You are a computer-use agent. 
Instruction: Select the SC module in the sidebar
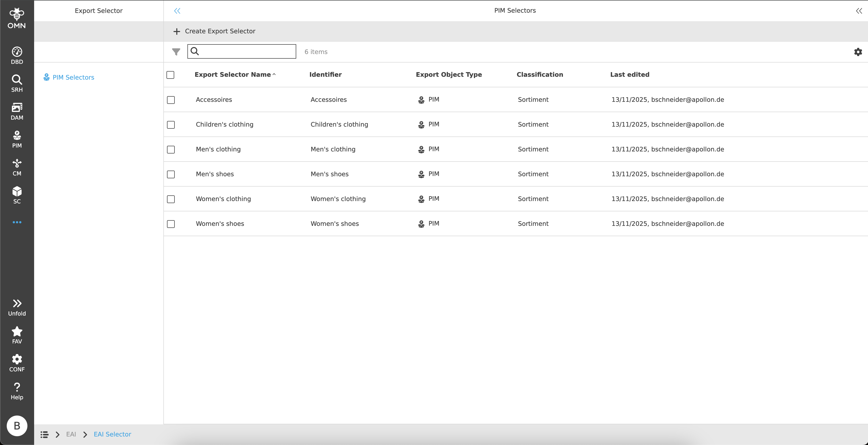pyautogui.click(x=17, y=195)
